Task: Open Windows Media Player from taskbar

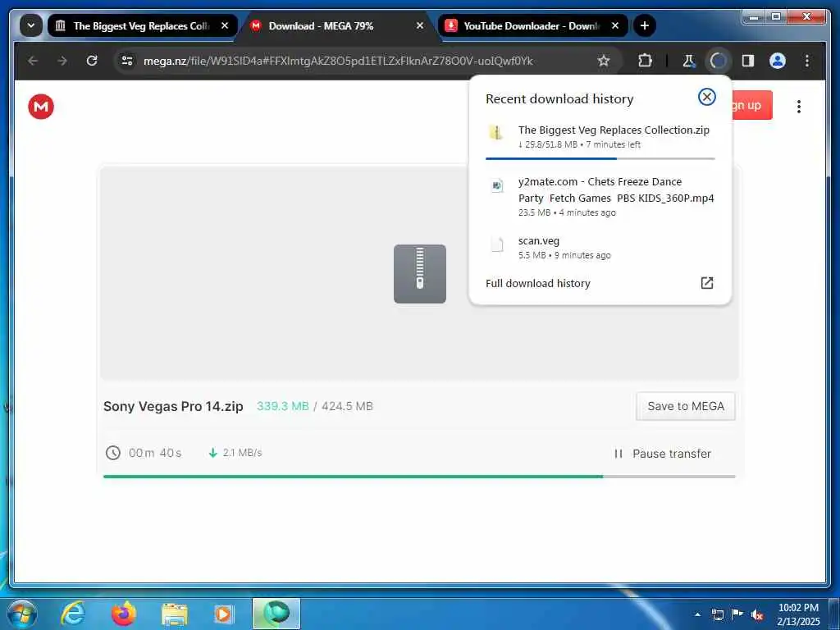Action: coord(223,614)
